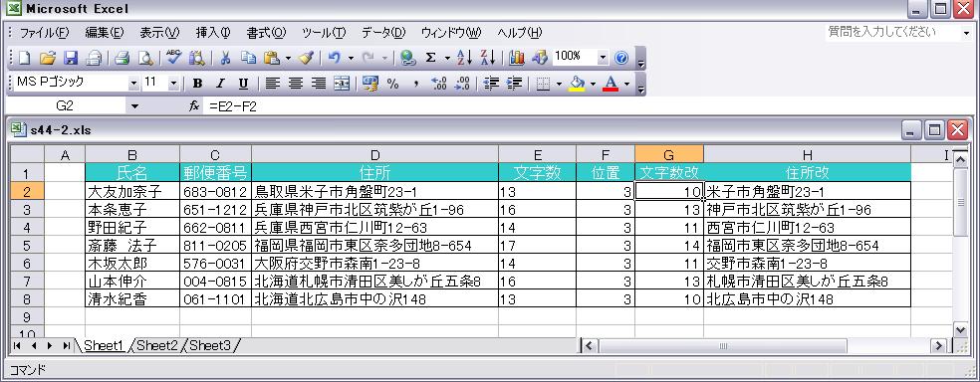Image resolution: width=980 pixels, height=382 pixels.
Task: Click the Save floppy disk icon
Action: (x=71, y=58)
